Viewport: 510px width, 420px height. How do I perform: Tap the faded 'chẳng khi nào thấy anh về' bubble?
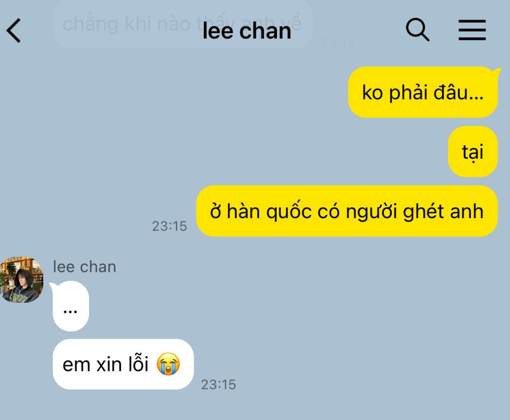(x=182, y=25)
